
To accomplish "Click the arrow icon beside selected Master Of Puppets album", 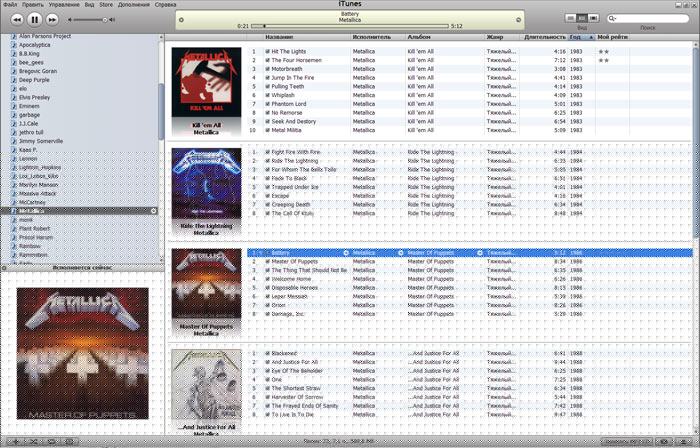I will point(480,253).
